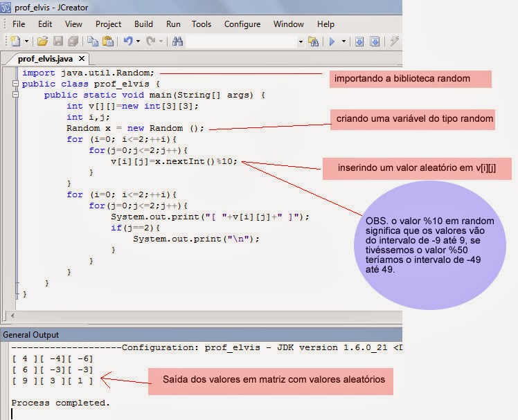Open the Tools menu
The height and width of the screenshot is (420, 518).
(202, 24)
